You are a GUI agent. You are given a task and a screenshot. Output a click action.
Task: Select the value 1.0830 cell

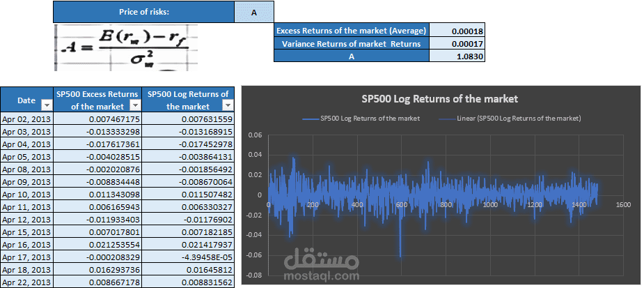coord(457,56)
